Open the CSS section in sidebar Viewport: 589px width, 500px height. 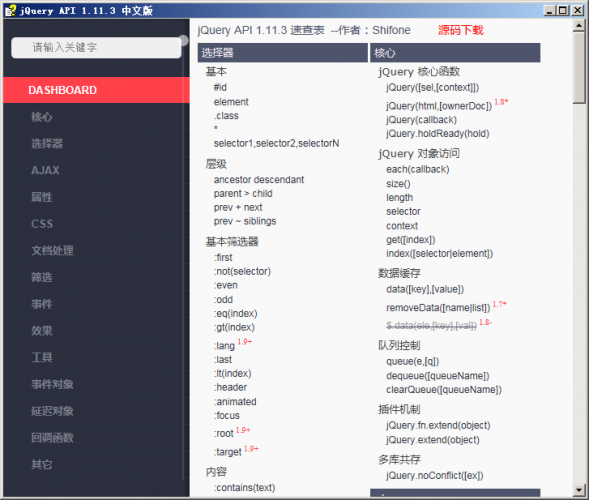coord(42,224)
